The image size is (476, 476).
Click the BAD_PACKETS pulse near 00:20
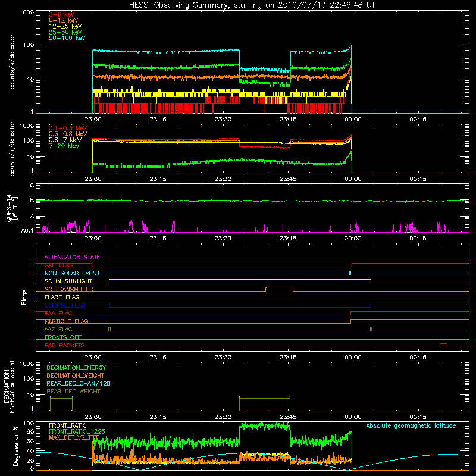tap(443, 345)
